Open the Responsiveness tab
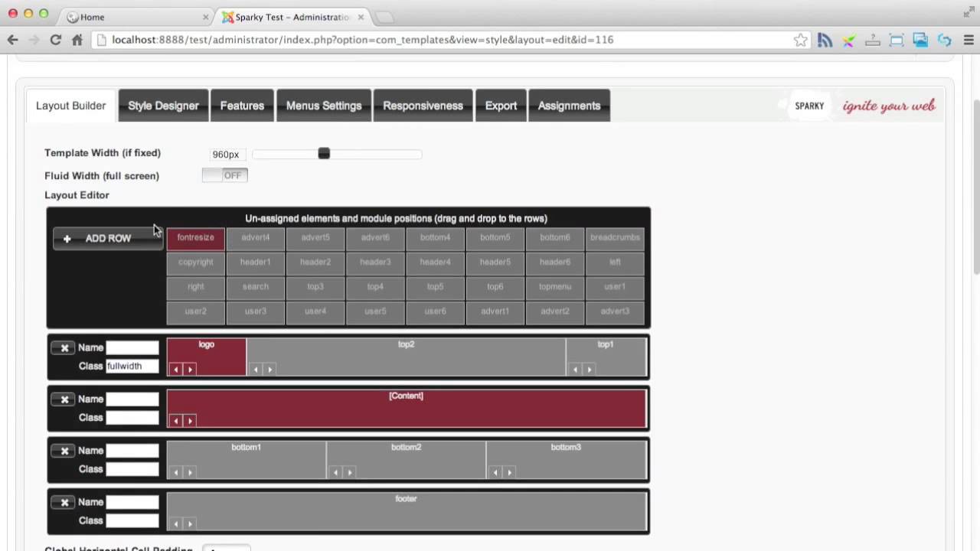980x551 pixels. tap(423, 106)
